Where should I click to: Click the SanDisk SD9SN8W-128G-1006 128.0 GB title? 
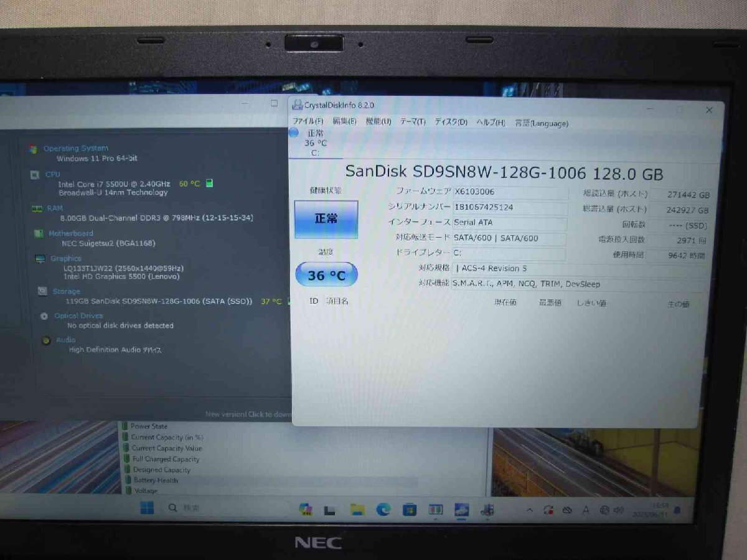click(x=504, y=172)
